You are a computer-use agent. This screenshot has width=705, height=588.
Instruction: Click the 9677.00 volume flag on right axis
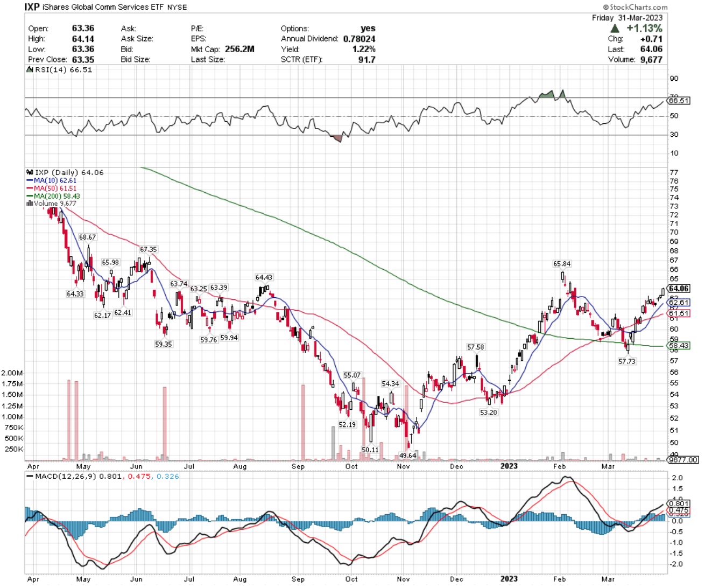pos(683,460)
